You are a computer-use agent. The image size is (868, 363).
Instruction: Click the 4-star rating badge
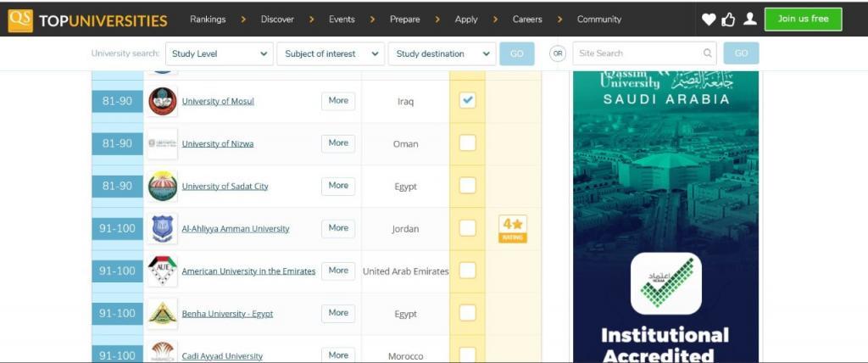(513, 228)
